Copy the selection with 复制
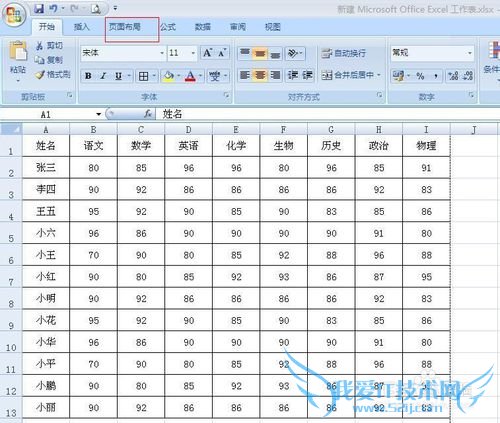 point(49,60)
